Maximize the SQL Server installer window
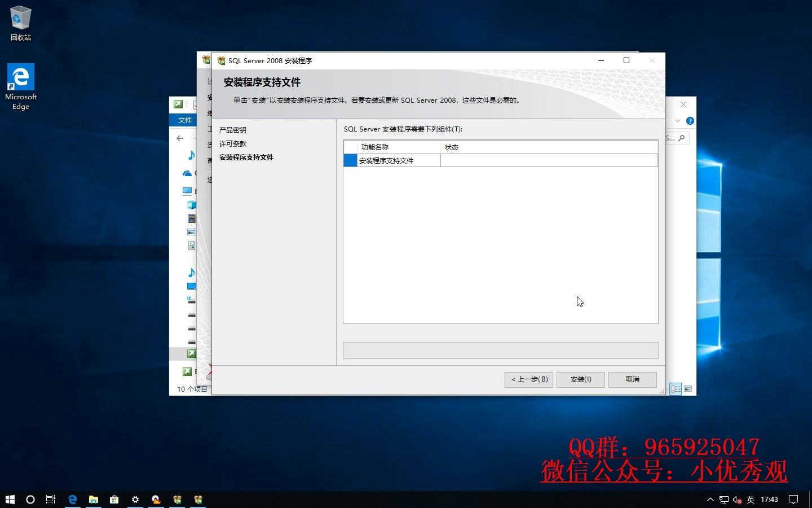Viewport: 812px width, 508px height. point(626,60)
